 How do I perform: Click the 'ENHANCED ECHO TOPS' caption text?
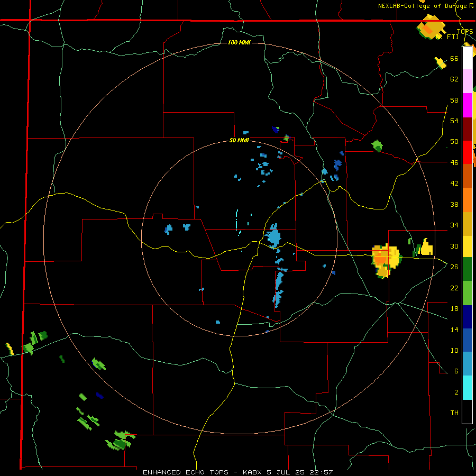click(186, 472)
